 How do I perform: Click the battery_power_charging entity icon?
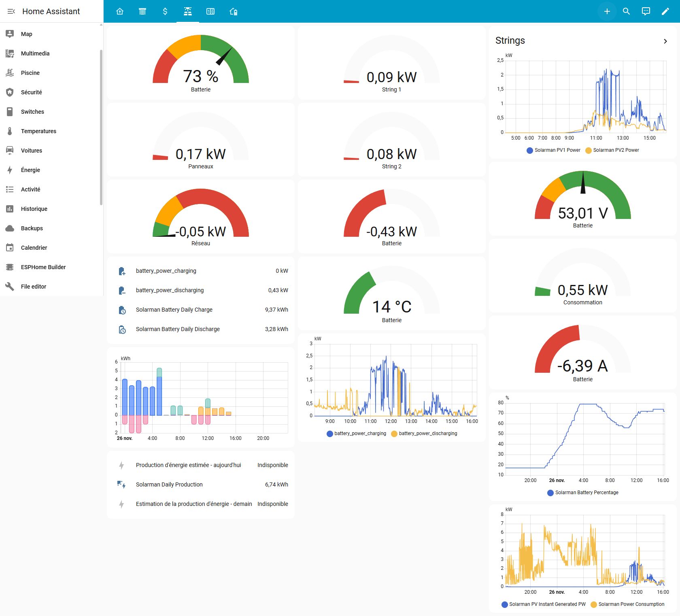[122, 271]
